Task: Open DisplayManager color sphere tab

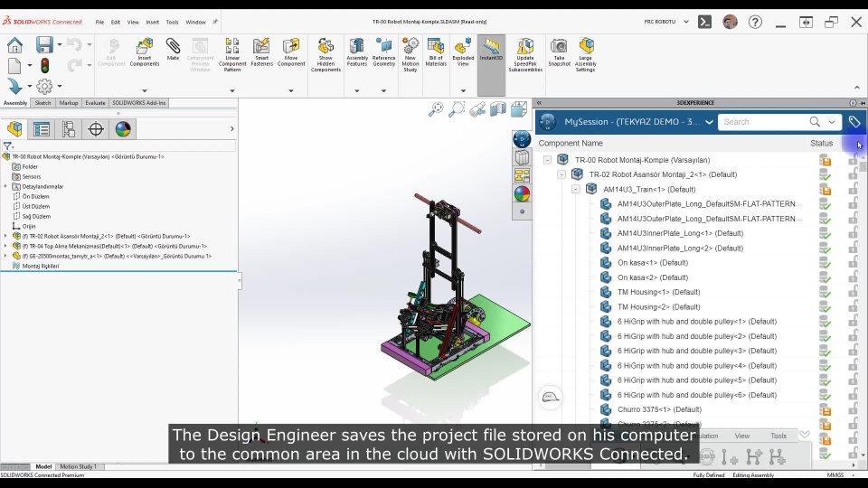Action: tap(123, 129)
